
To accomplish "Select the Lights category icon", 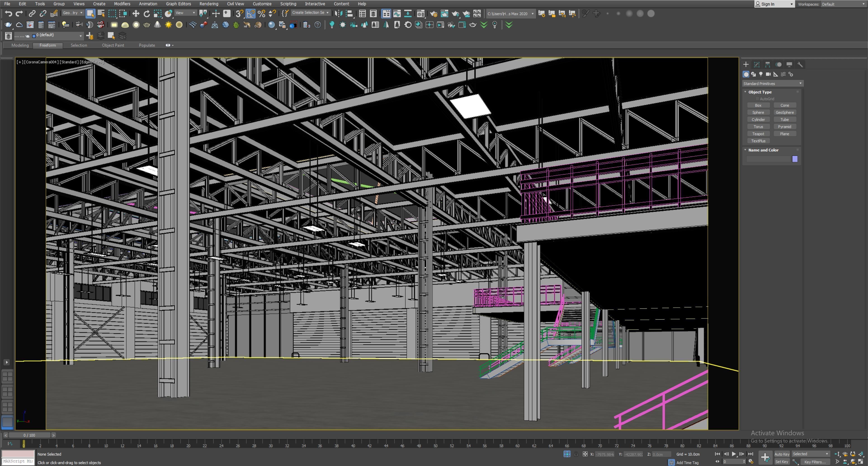I will point(761,75).
